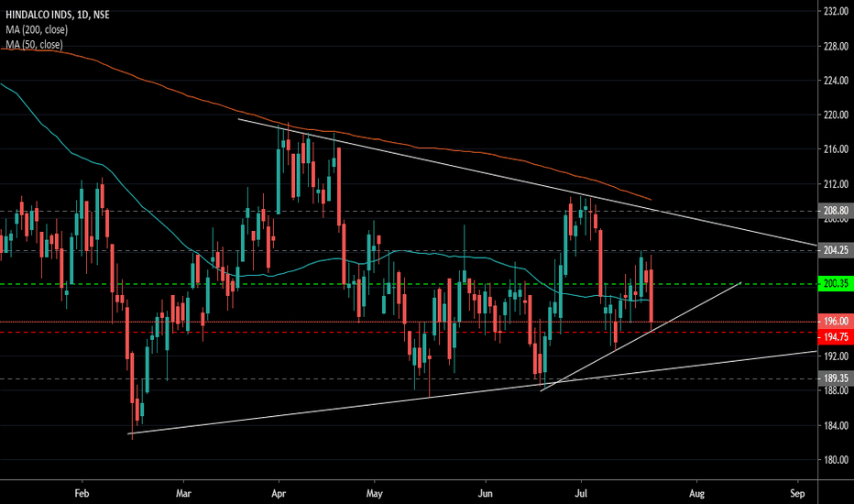Click the latest red candle at 196
This screenshot has width=854, height=504.
(x=651, y=295)
